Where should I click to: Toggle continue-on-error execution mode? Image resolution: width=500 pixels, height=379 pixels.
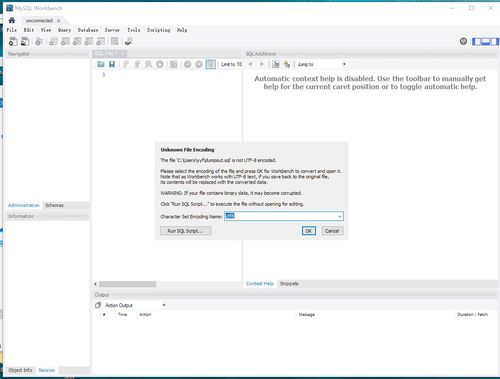click(174, 64)
